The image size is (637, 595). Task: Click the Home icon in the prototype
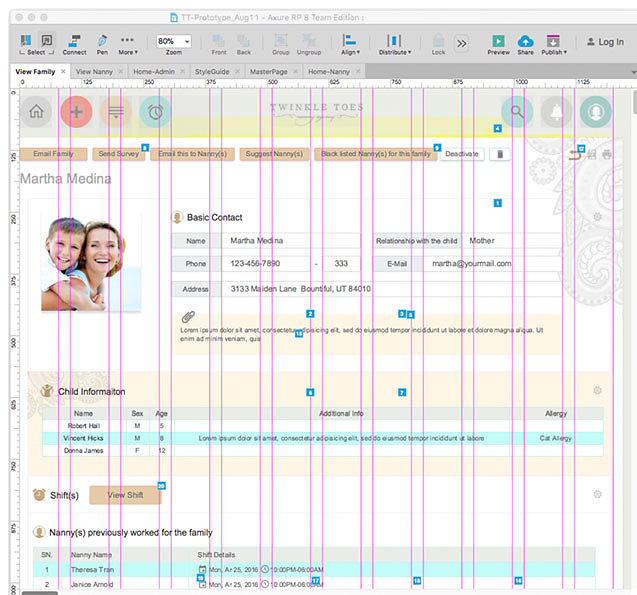coord(36,112)
